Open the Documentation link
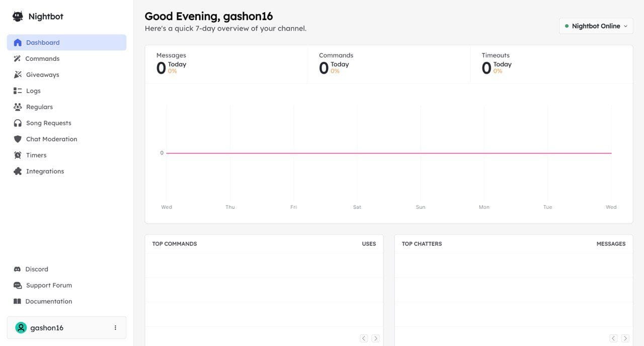This screenshot has height=346, width=644. point(49,301)
